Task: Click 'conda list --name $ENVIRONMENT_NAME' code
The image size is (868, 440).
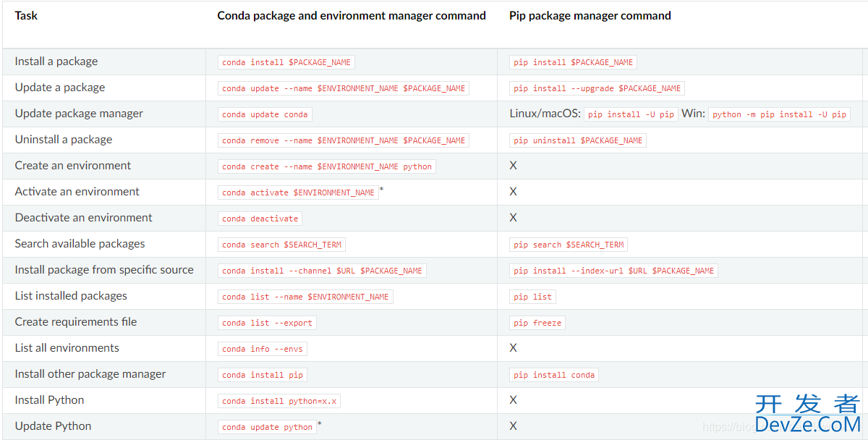Action: pos(305,297)
